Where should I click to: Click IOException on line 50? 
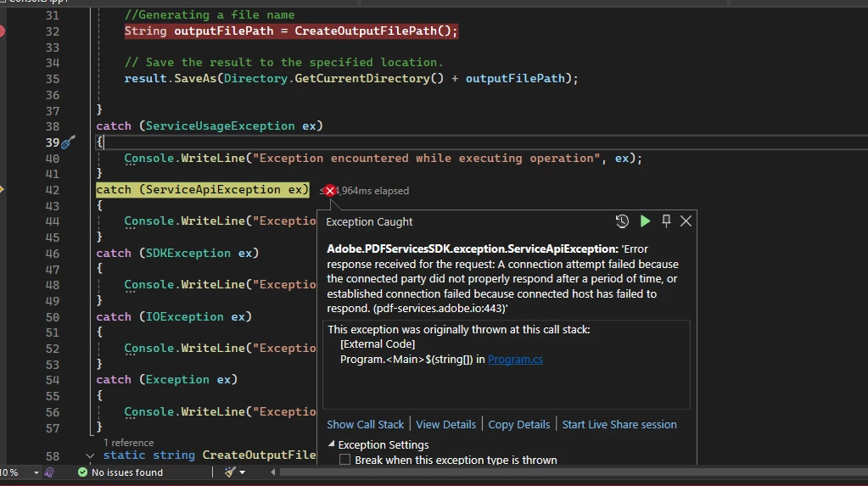pos(184,316)
